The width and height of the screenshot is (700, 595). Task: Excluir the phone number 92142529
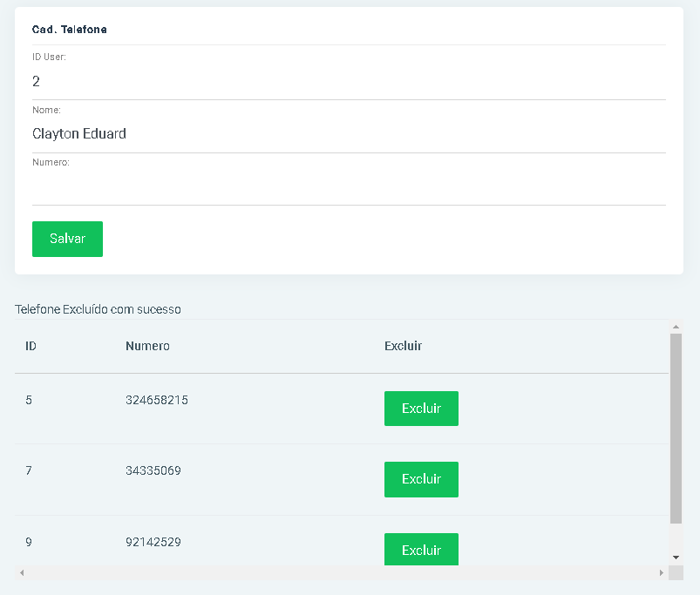pos(421,549)
